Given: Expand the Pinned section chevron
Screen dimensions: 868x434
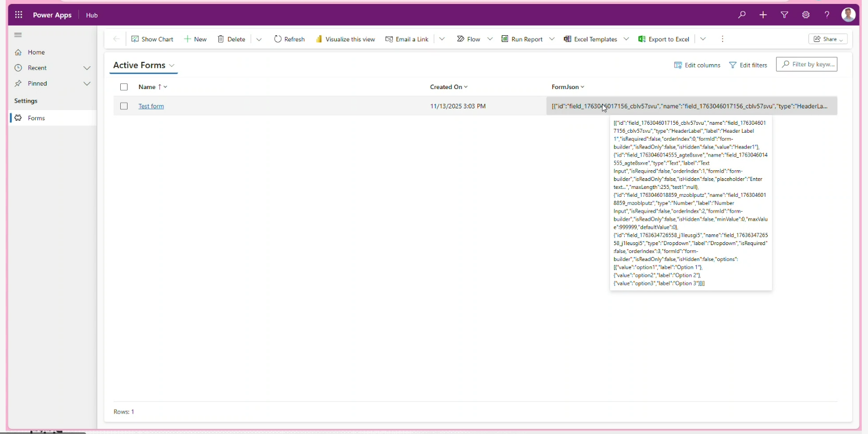Looking at the screenshot, I should [x=87, y=83].
